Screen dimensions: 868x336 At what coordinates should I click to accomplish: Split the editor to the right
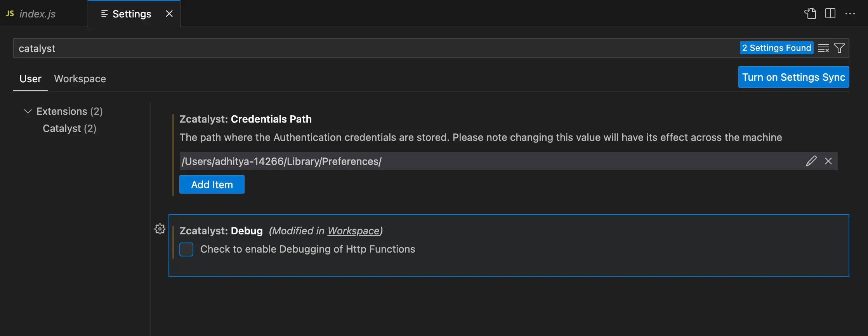[830, 14]
